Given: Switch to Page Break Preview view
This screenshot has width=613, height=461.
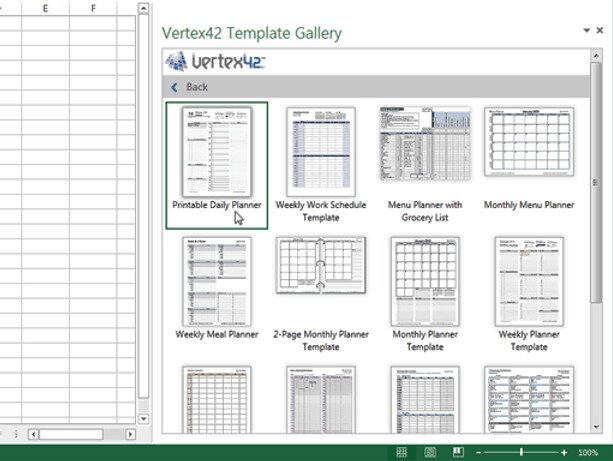Looking at the screenshot, I should point(458,452).
